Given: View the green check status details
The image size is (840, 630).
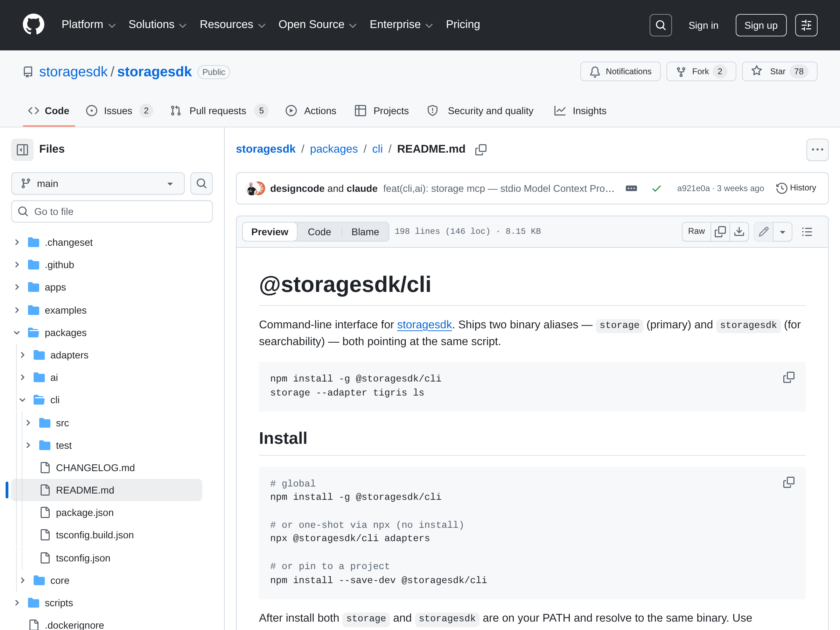Looking at the screenshot, I should pos(656,188).
